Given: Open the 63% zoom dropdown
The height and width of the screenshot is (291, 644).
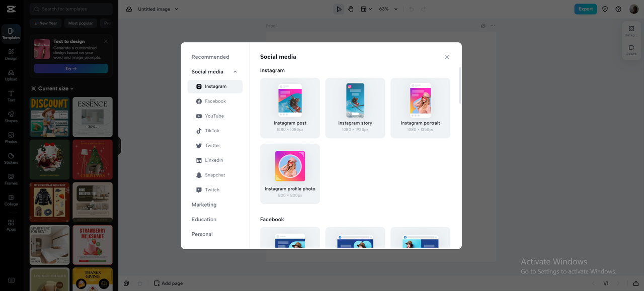Looking at the screenshot, I should tap(388, 9).
